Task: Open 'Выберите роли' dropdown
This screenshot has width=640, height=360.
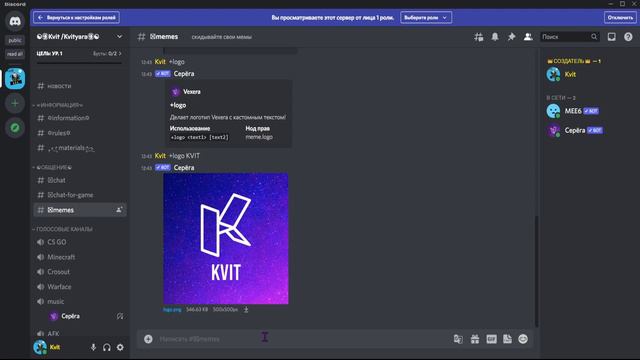Action: tap(426, 18)
